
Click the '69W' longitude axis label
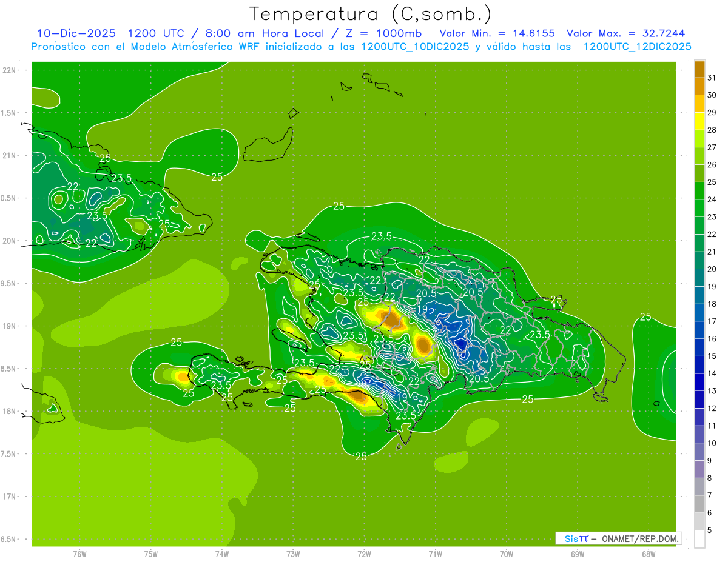pyautogui.click(x=578, y=554)
